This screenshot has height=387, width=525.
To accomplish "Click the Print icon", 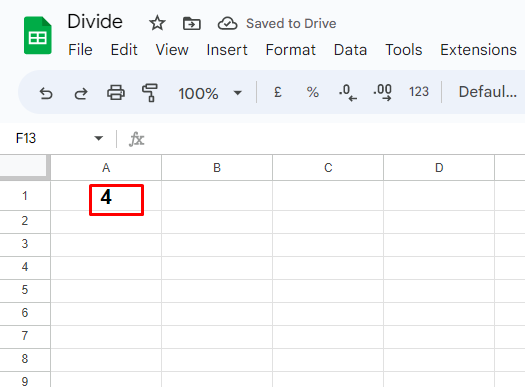I will (116, 93).
